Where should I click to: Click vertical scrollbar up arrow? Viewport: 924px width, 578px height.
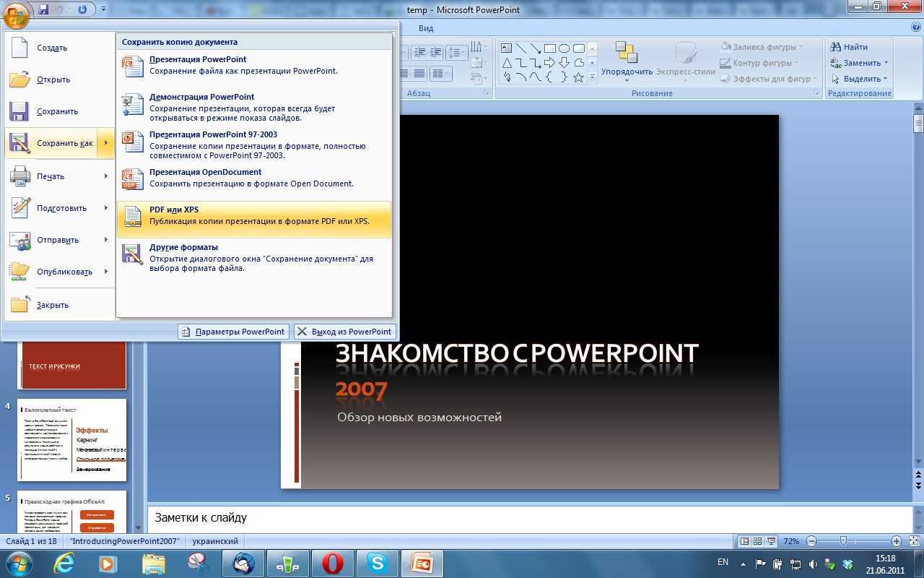918,108
